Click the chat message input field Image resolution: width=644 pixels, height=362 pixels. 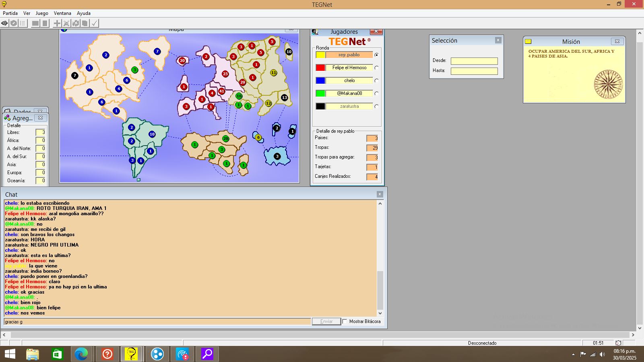pyautogui.click(x=157, y=321)
